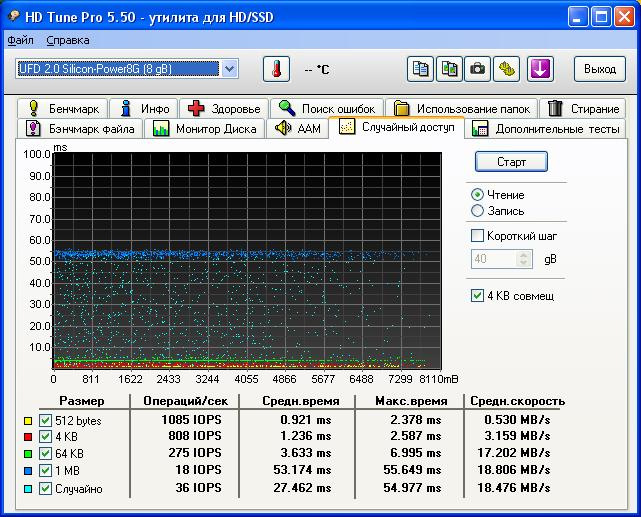Image resolution: width=641 pixels, height=517 pixels.
Task: Open the AAM tab
Action: (297, 129)
